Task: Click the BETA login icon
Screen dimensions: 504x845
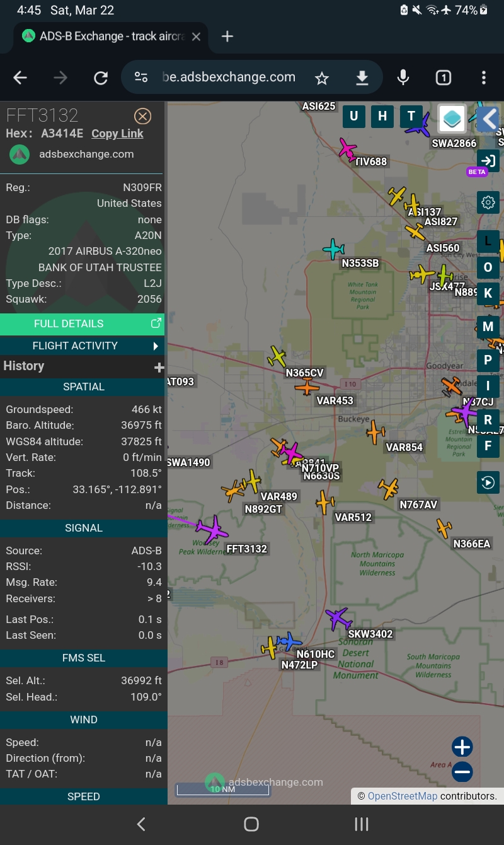Action: click(488, 160)
